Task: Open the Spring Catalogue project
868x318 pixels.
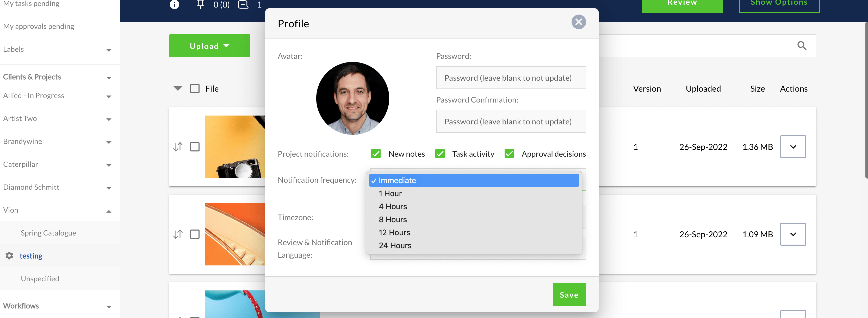Action: tap(48, 233)
